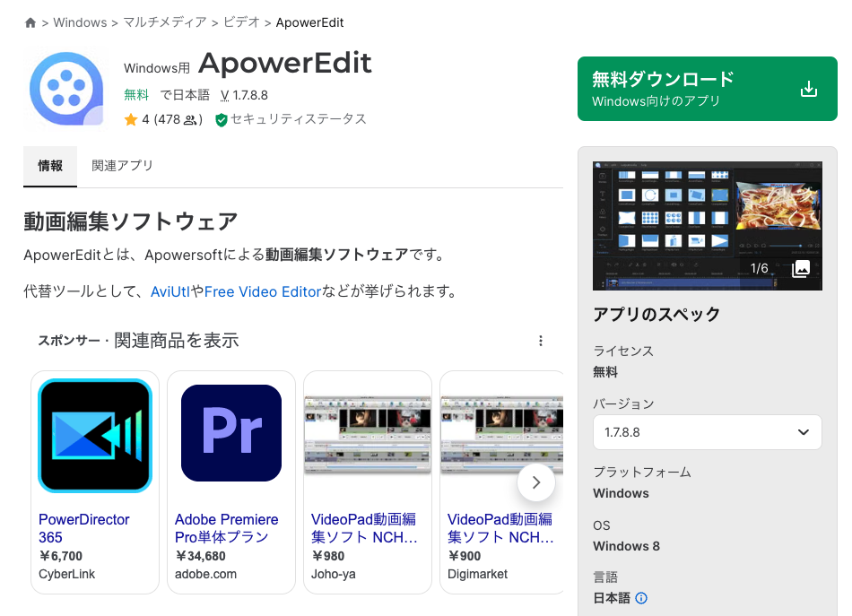Click the ¥34,680 price

[201, 556]
